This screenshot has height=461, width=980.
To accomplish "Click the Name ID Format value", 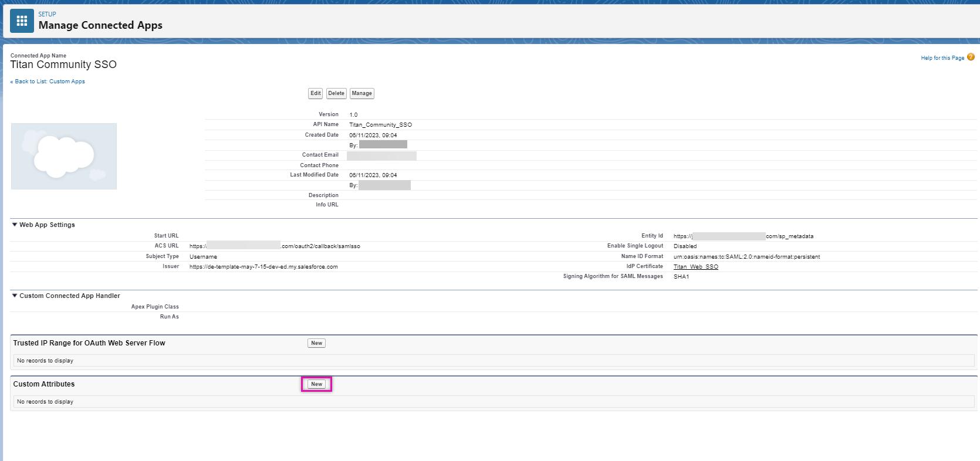I will click(x=746, y=257).
